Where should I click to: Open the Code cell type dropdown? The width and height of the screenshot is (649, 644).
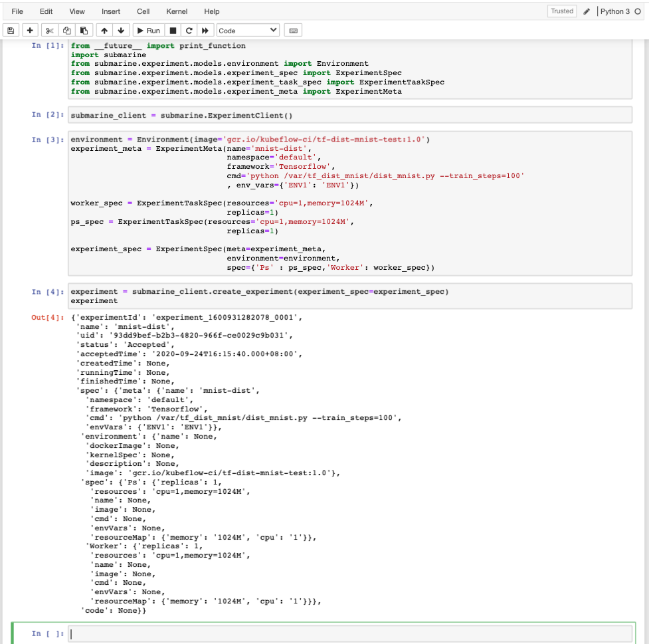(x=248, y=31)
